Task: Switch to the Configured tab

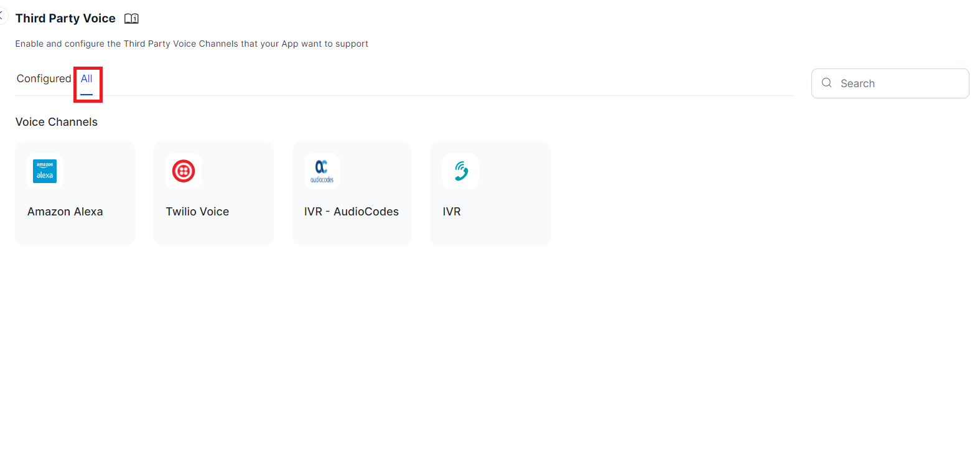Action: point(44,78)
